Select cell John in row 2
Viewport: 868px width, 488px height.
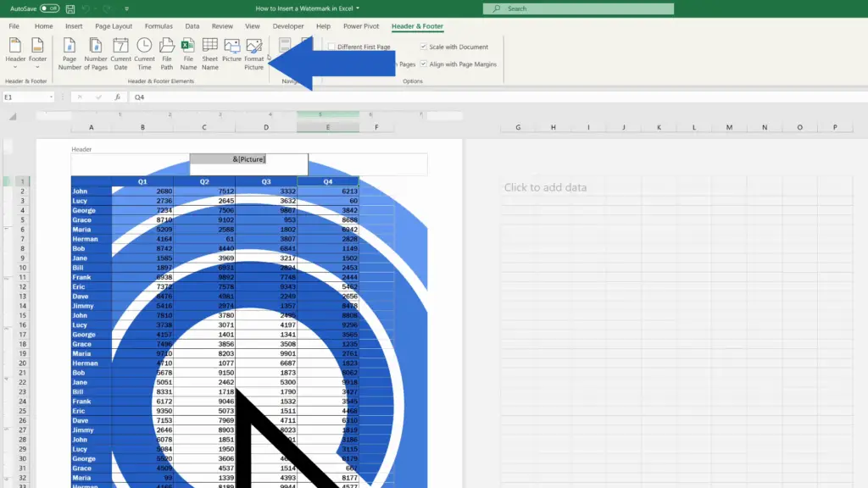point(92,191)
